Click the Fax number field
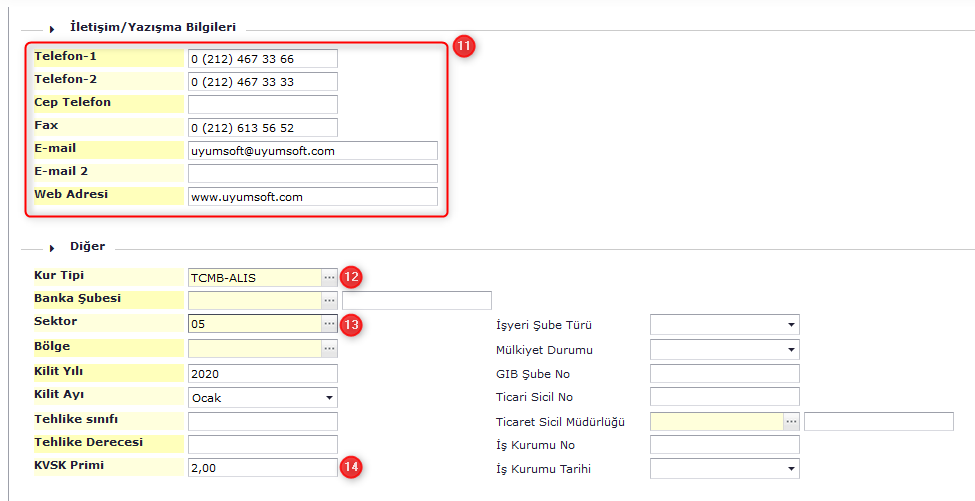 click(x=262, y=127)
